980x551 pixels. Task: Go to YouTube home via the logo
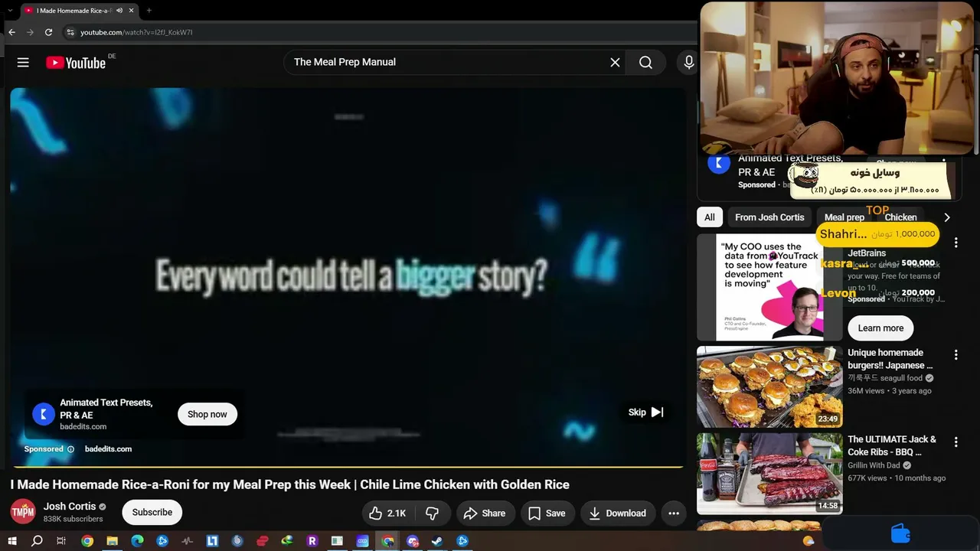pos(76,63)
